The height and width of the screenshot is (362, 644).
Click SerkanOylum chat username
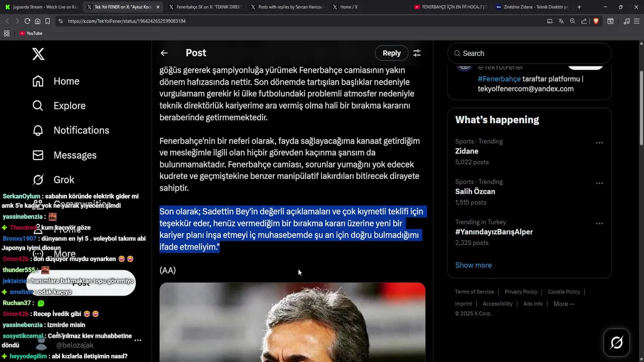21,196
